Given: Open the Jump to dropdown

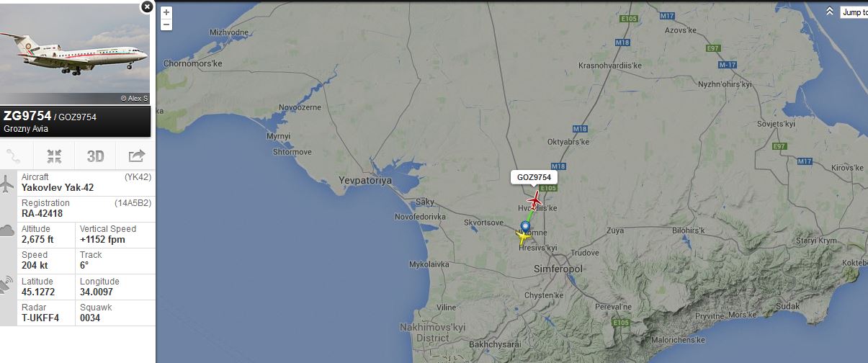Looking at the screenshot, I should coord(854,12).
